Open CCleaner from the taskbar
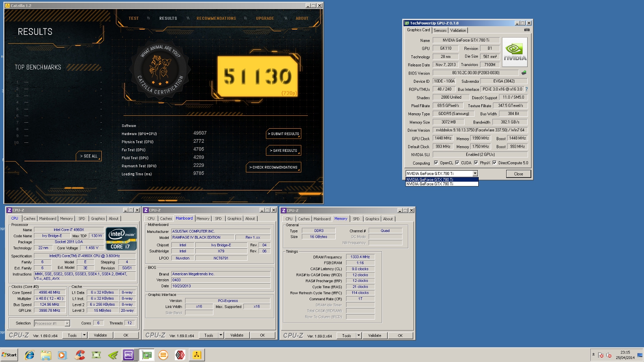 coord(79,355)
